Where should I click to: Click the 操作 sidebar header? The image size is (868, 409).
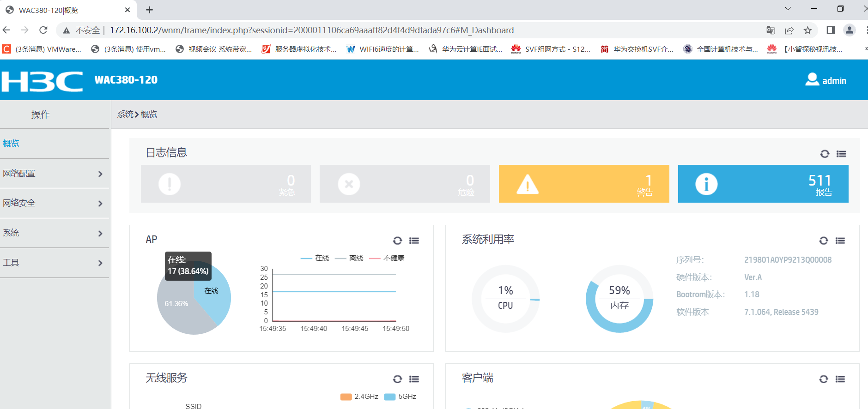point(41,114)
